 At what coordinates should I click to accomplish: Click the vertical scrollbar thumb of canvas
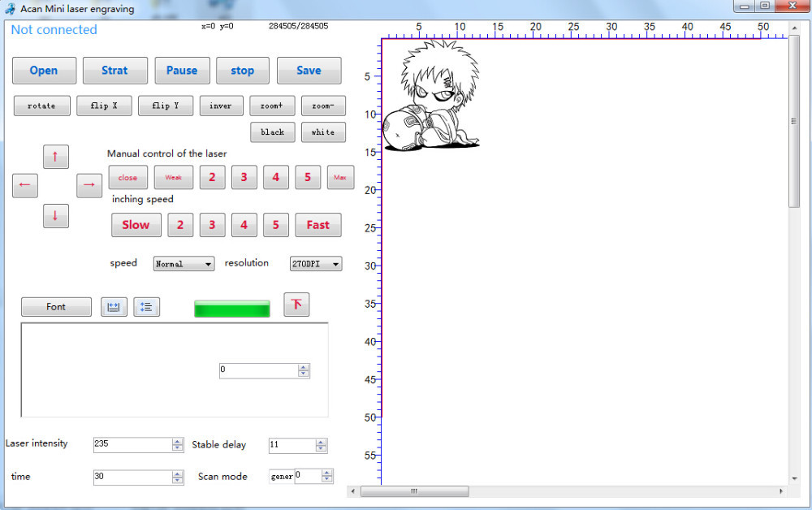click(794, 121)
